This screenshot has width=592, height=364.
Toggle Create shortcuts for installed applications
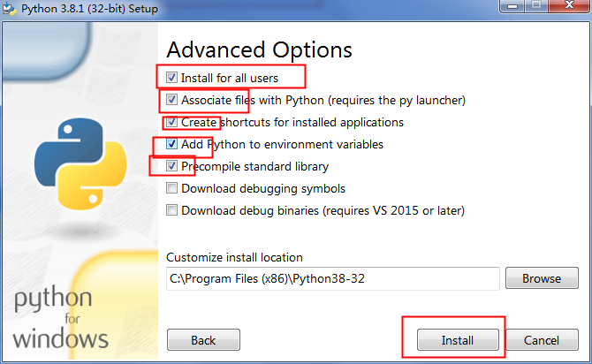[171, 122]
